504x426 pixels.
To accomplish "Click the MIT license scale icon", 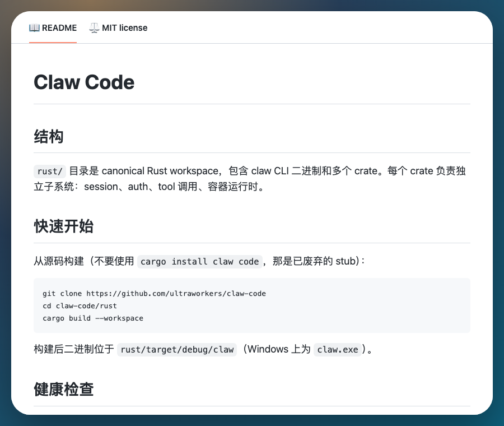I will pos(94,28).
